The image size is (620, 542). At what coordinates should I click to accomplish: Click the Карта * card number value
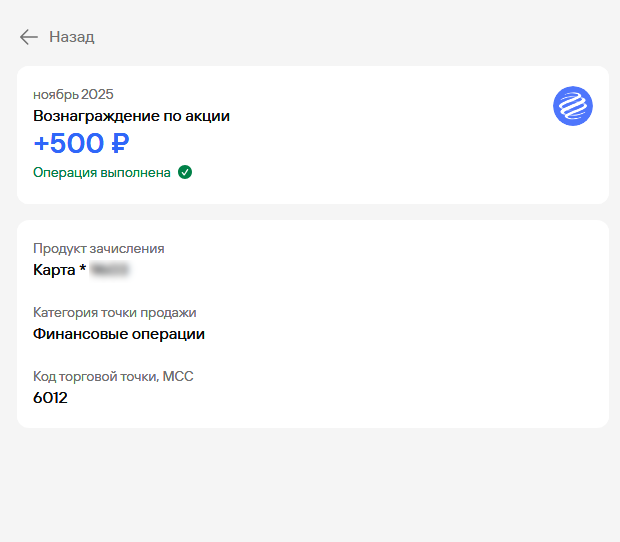[81, 270]
